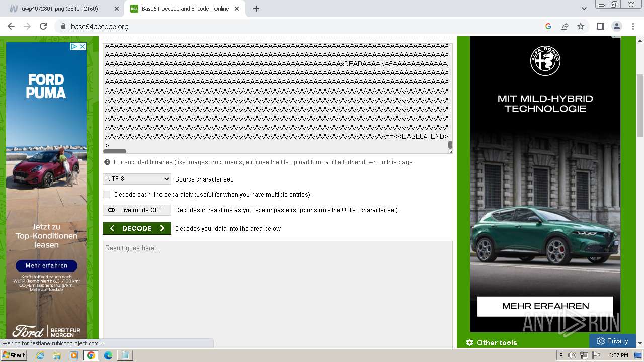Viewport: 644px width, 362px height.
Task: Click the network tray icon
Action: tap(584, 355)
